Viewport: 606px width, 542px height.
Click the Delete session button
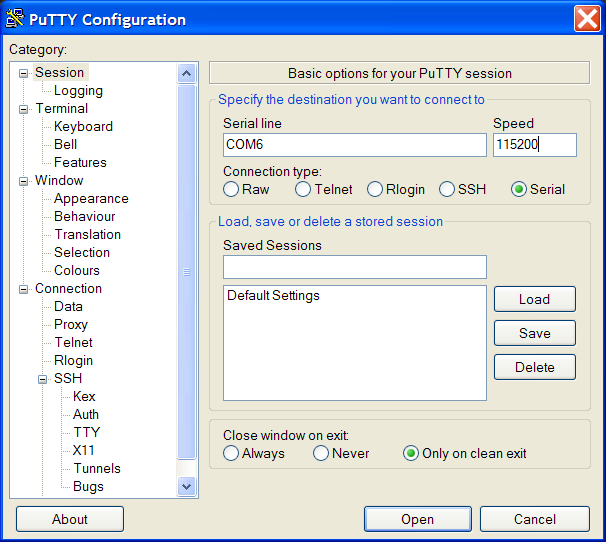point(535,367)
